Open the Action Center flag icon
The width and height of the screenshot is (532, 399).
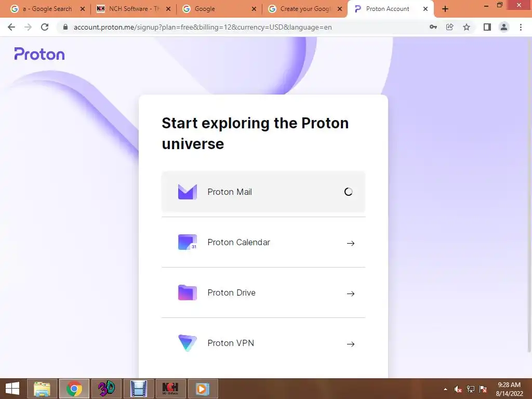pyautogui.click(x=483, y=389)
